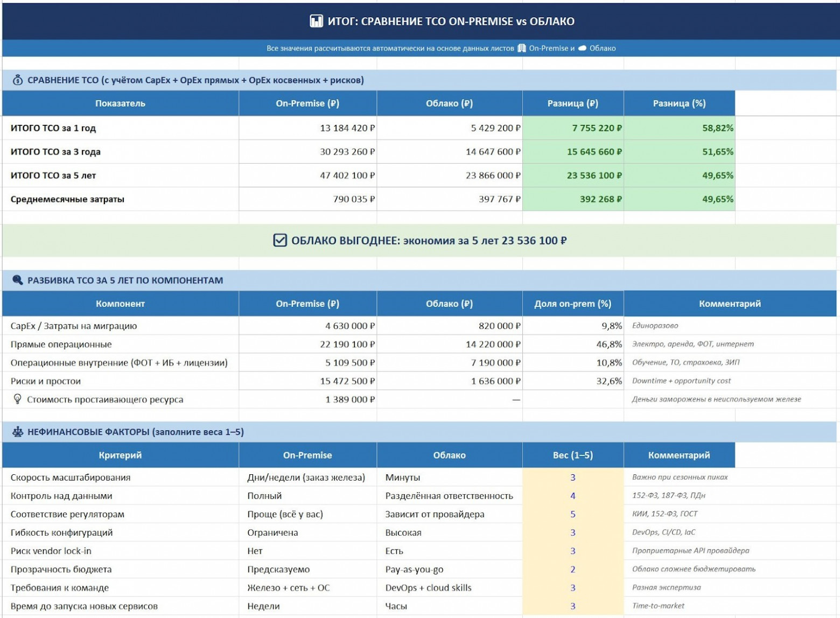This screenshot has width=840, height=618.
Task: Select the weight value 4 for Контроль над данными
Action: 572,496
